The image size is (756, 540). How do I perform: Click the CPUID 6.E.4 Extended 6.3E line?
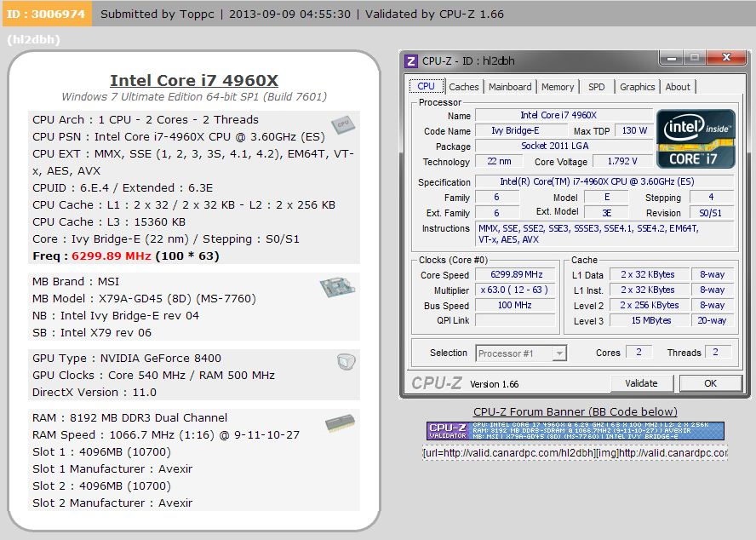123,187
